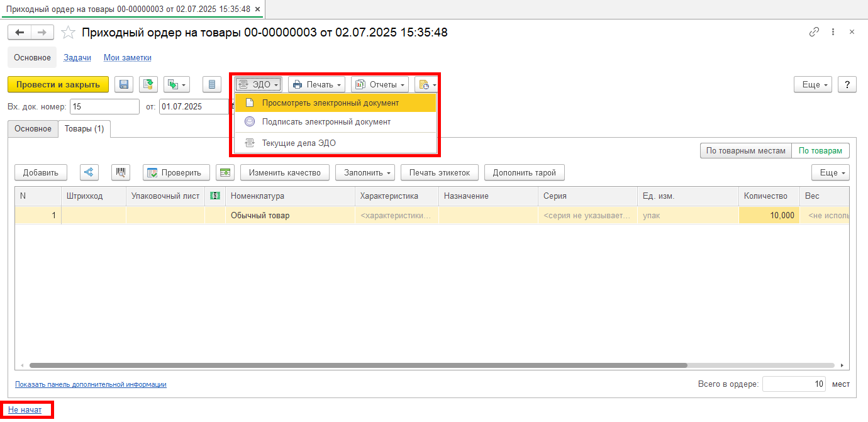Post the document with the green-arrow sheet icon
868x422 pixels.
coord(148,84)
